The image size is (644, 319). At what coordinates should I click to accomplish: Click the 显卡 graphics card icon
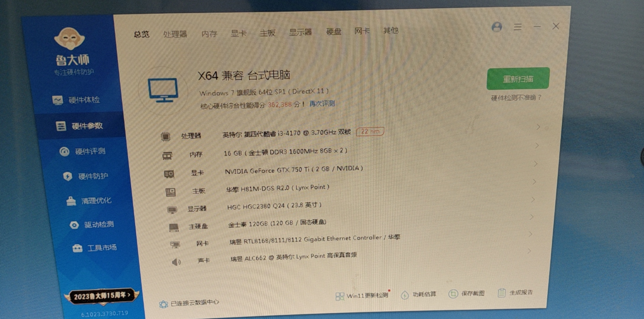coord(169,174)
